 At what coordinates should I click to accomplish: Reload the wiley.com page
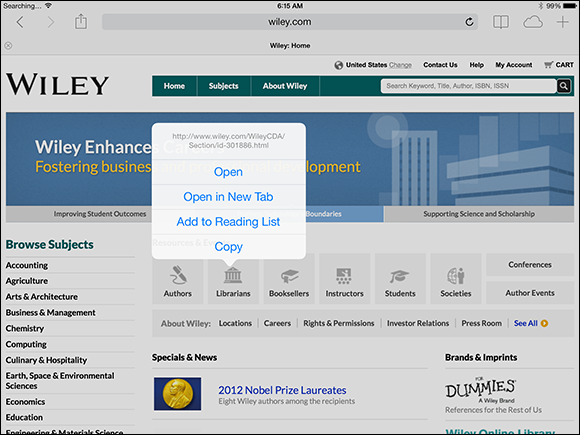(469, 22)
